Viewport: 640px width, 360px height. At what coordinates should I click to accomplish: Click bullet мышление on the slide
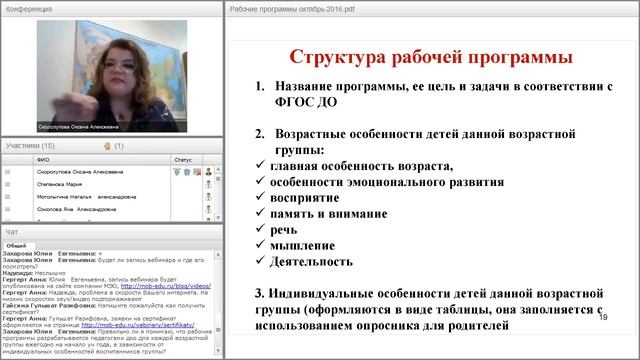[302, 246]
